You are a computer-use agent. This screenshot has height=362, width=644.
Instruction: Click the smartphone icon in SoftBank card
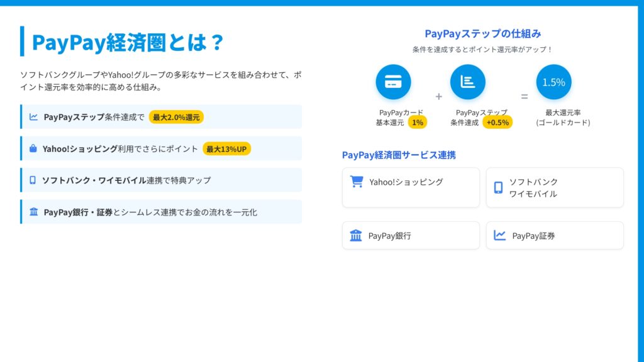point(498,187)
